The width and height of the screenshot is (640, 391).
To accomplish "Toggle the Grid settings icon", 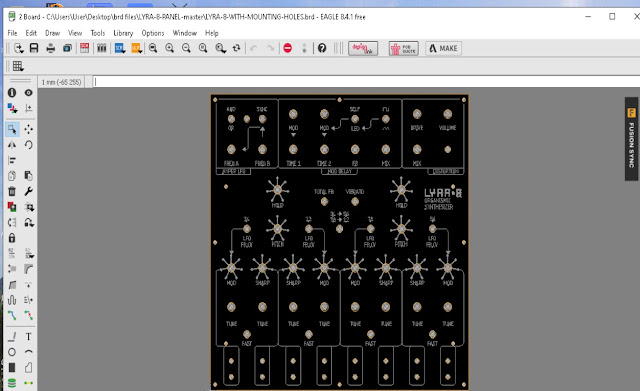I will 18,66.
